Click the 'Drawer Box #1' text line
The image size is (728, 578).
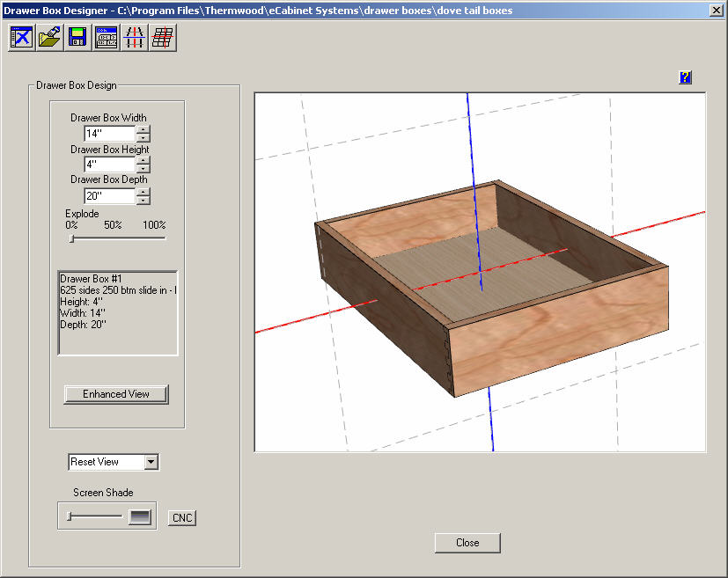pyautogui.click(x=91, y=279)
